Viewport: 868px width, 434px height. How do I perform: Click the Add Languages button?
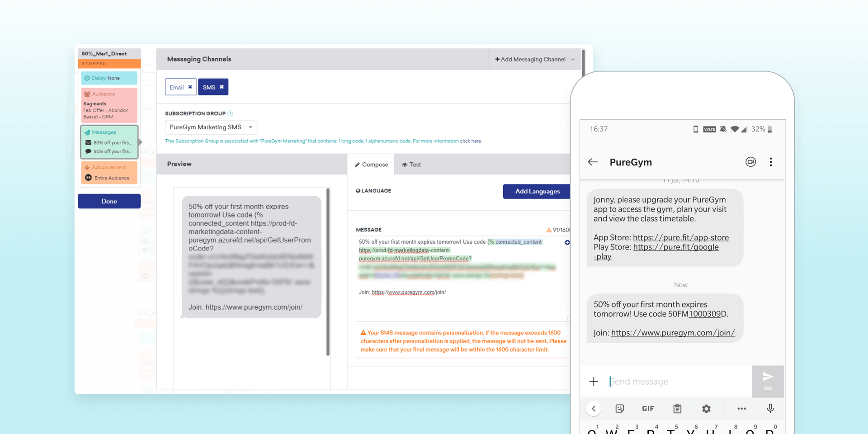point(537,191)
